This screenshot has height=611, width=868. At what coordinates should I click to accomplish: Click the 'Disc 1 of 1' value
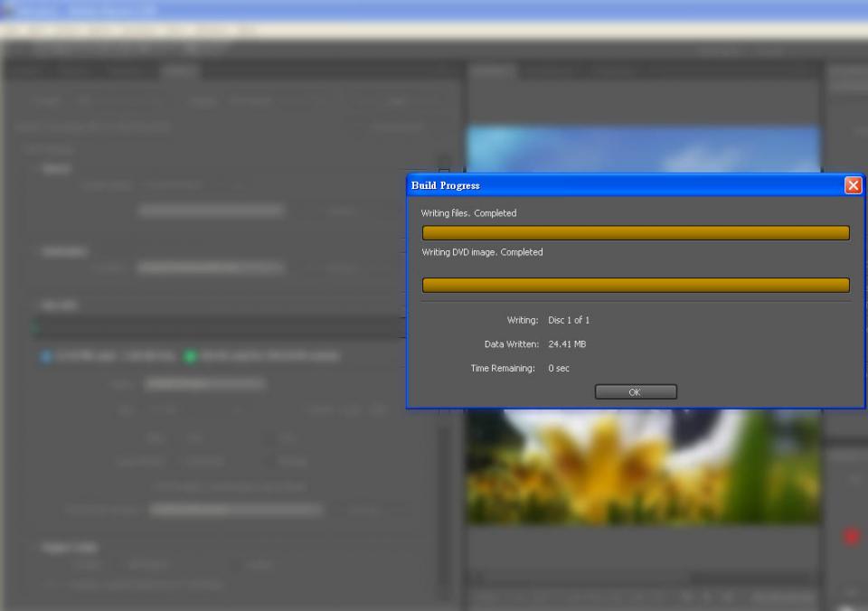(x=569, y=320)
